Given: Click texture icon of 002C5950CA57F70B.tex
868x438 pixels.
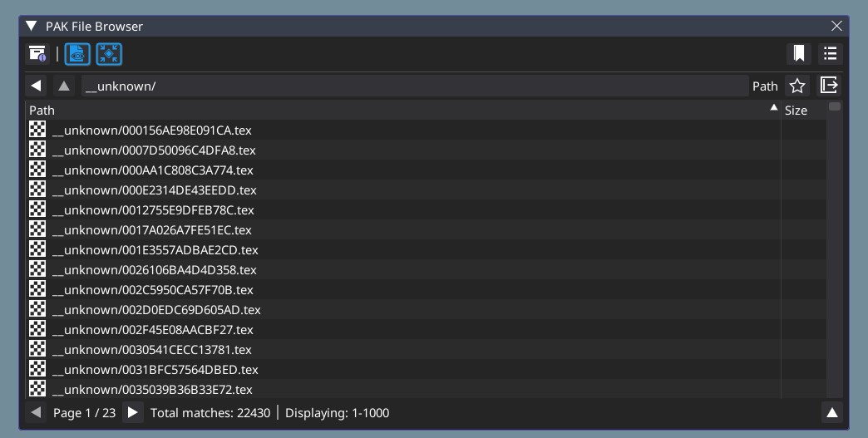Looking at the screenshot, I should pyautogui.click(x=37, y=288).
